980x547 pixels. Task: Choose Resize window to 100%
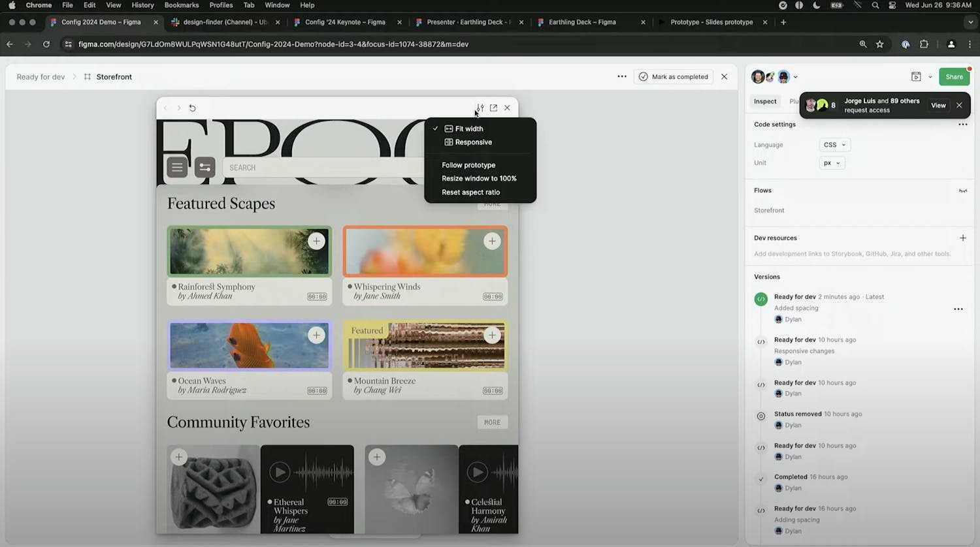pos(479,179)
